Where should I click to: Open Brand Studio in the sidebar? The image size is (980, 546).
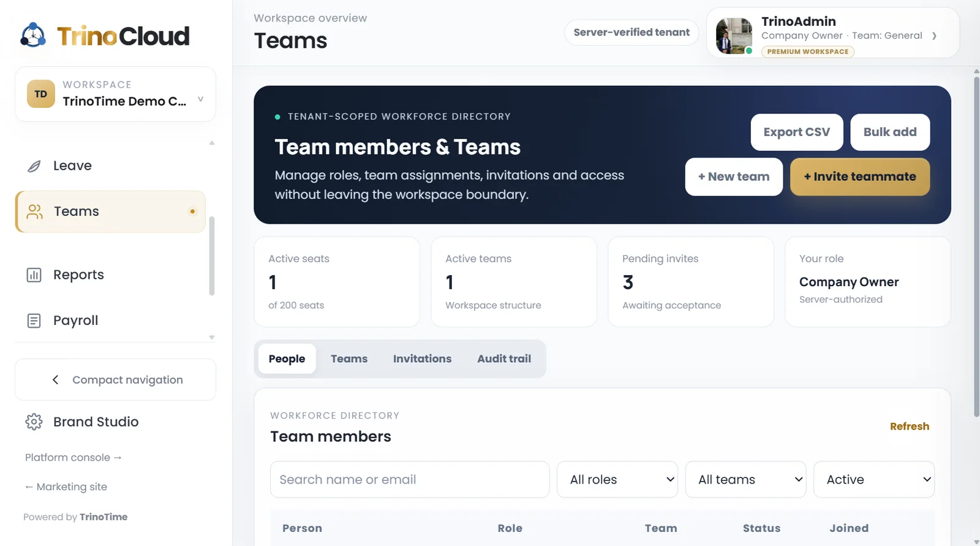(x=96, y=422)
